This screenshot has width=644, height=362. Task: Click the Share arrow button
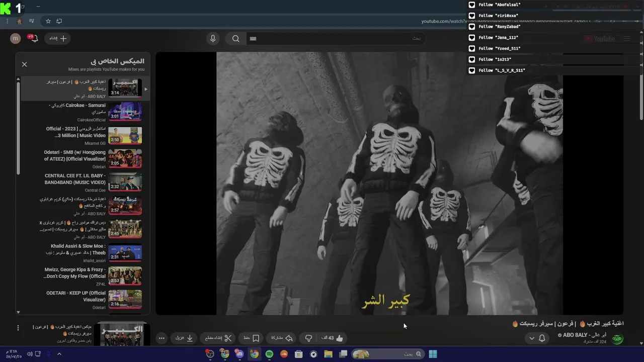pos(282,338)
